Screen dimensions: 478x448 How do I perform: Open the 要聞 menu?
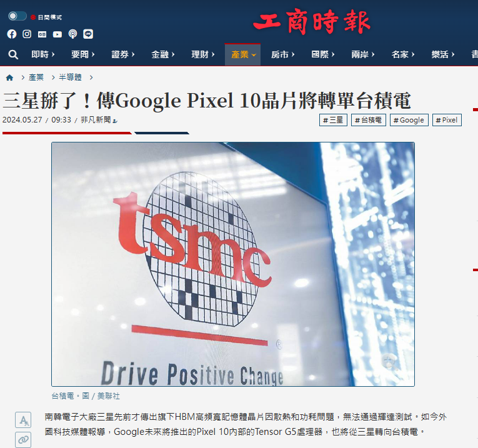click(83, 54)
